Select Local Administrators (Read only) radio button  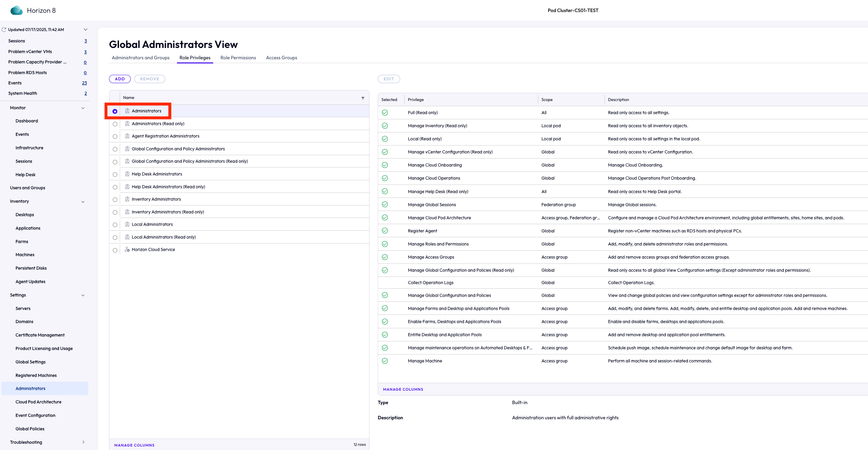115,238
